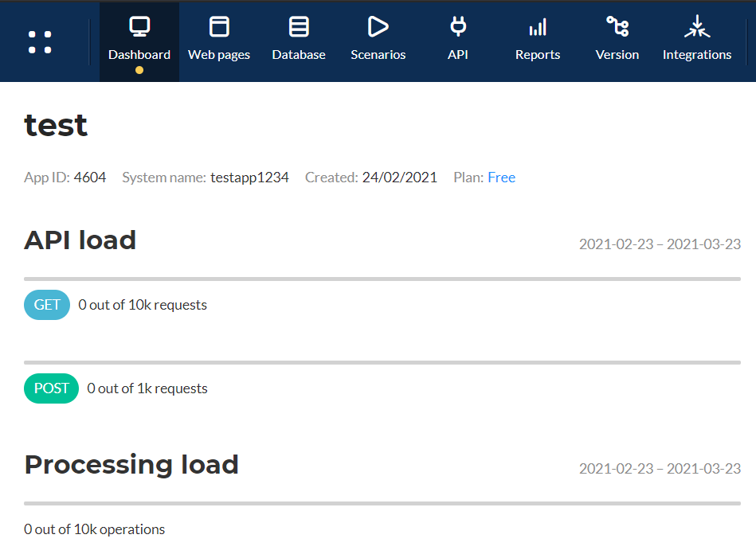
Task: Click the system name testapp1234
Action: [249, 178]
